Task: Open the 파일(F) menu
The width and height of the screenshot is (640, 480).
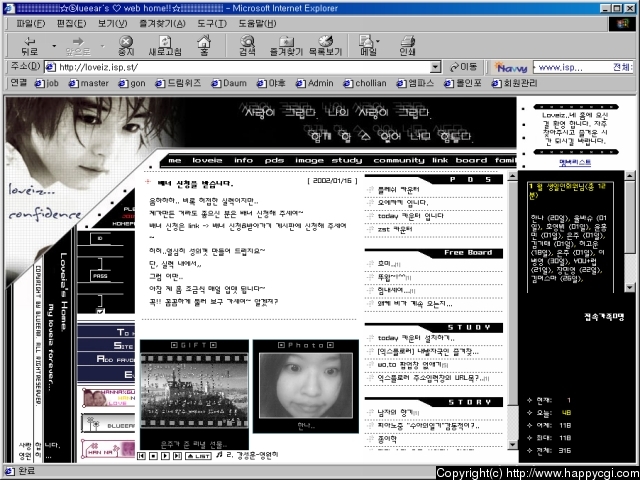Action: tap(31, 24)
